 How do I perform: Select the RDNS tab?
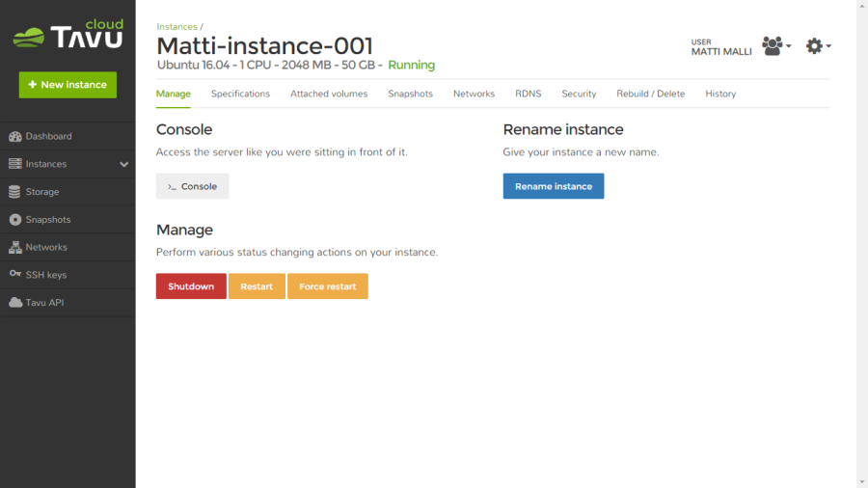point(529,95)
